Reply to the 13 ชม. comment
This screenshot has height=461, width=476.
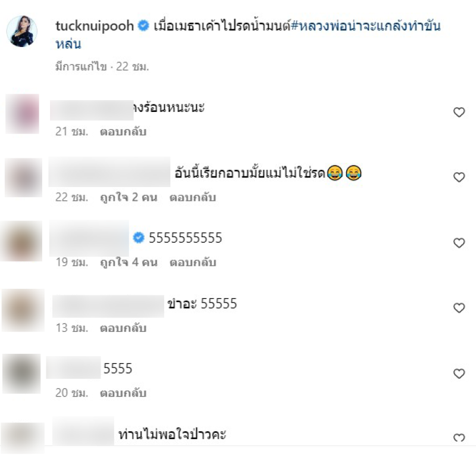123,328
